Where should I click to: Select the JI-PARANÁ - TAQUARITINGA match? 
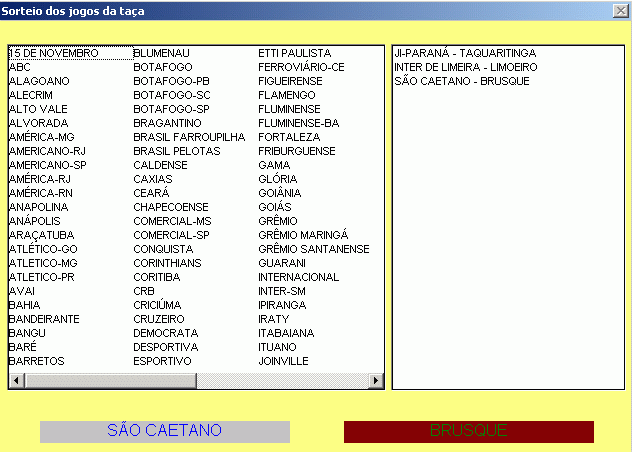pyautogui.click(x=465, y=53)
